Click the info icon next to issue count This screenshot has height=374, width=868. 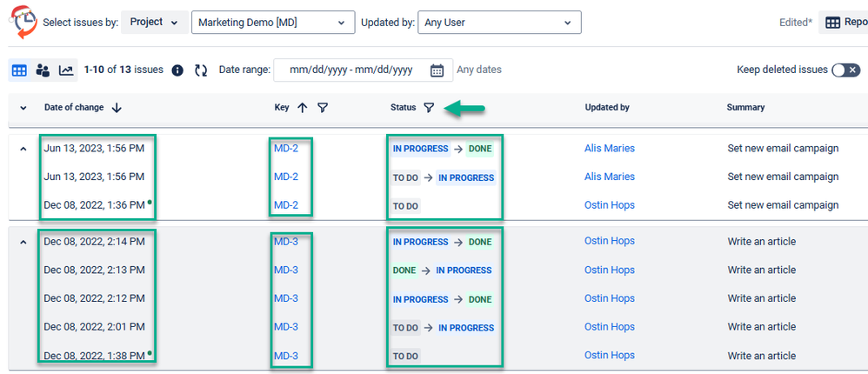(x=177, y=70)
